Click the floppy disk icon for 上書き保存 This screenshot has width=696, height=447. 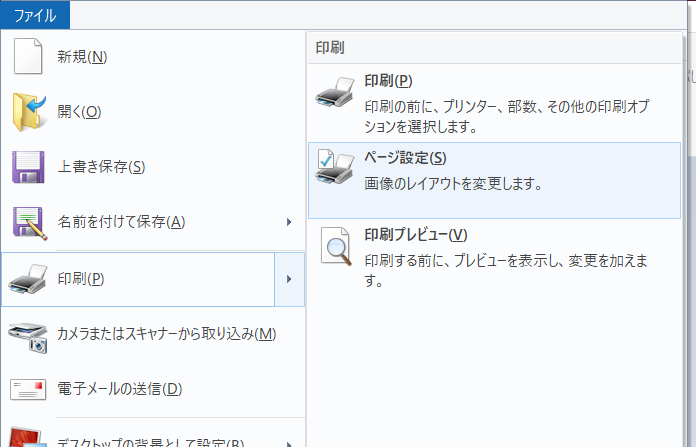coord(28,167)
